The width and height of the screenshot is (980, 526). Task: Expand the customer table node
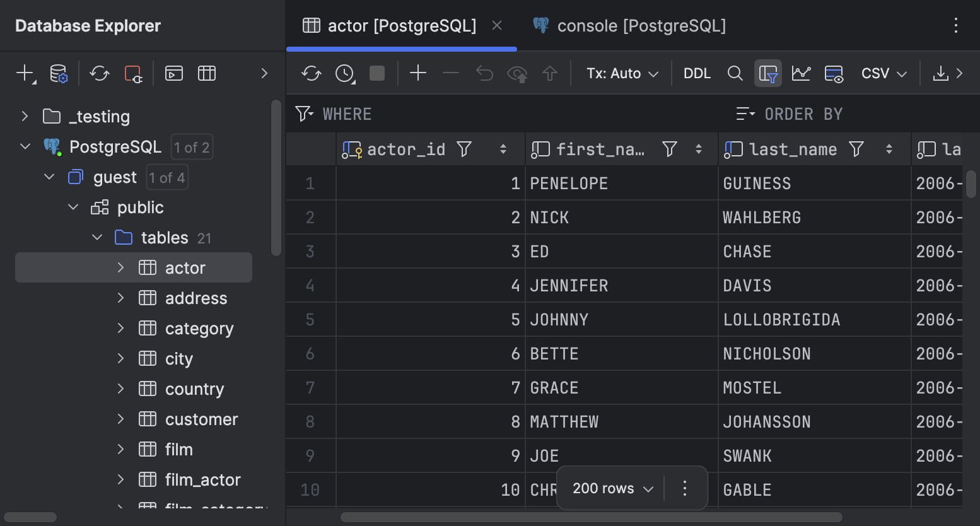[x=120, y=419]
